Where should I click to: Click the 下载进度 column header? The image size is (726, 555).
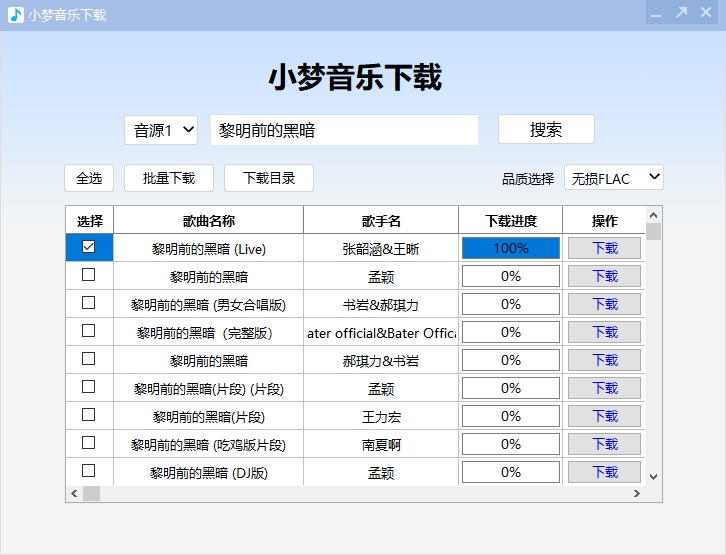tap(511, 220)
